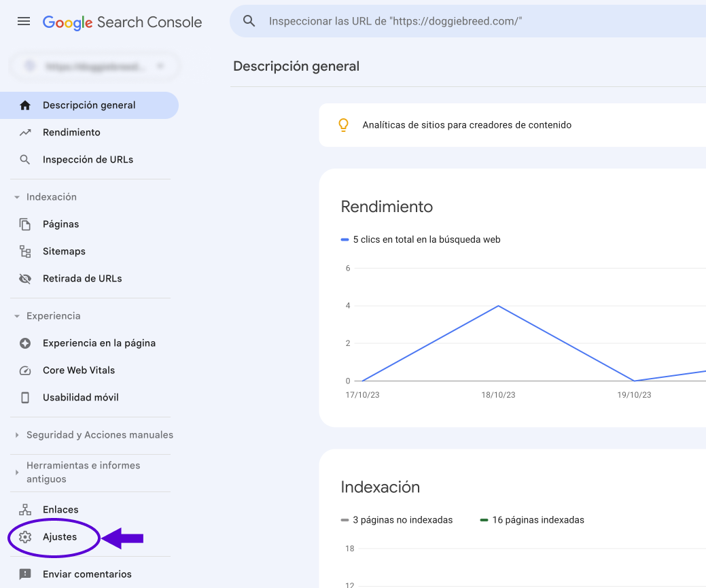Open Ajustes settings
706x588 pixels.
(x=60, y=537)
